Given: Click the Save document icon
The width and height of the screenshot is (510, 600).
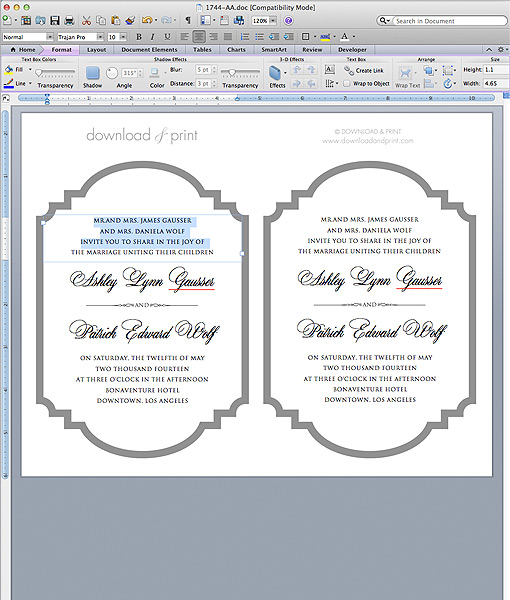Looking at the screenshot, I should pos(55,20).
